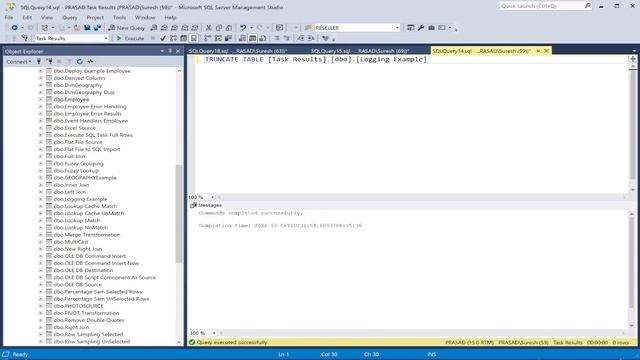This screenshot has width=640, height=360.
Task: Select dbo.OLE DB Destination table
Action: (x=83, y=270)
